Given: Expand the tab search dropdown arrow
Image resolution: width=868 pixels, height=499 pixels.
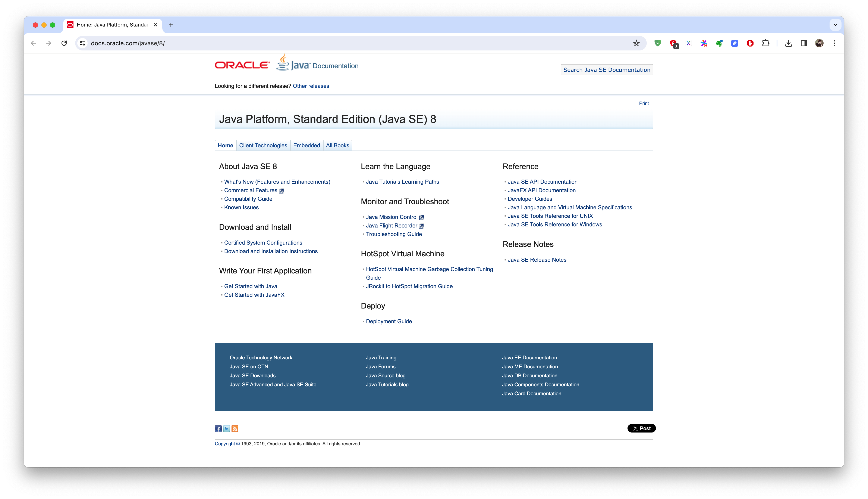Looking at the screenshot, I should pyautogui.click(x=835, y=25).
